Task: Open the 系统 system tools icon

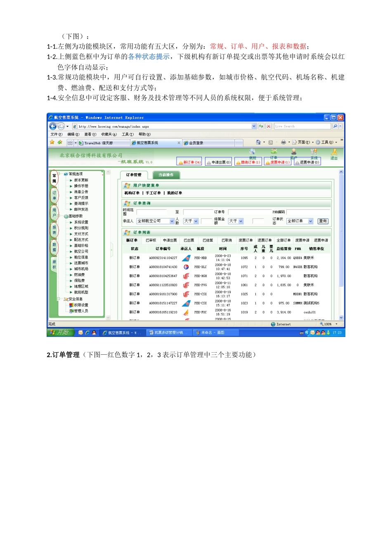Action: tap(314, 152)
